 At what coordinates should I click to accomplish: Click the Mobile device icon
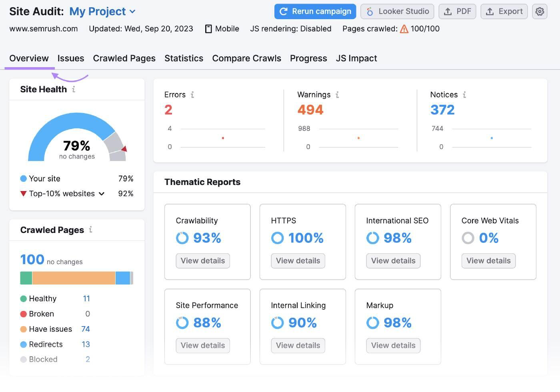(x=208, y=29)
